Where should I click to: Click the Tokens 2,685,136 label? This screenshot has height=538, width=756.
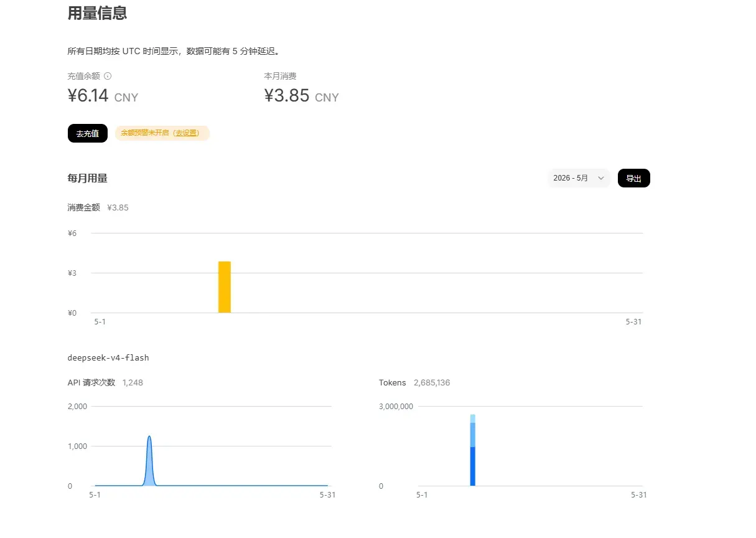click(414, 382)
